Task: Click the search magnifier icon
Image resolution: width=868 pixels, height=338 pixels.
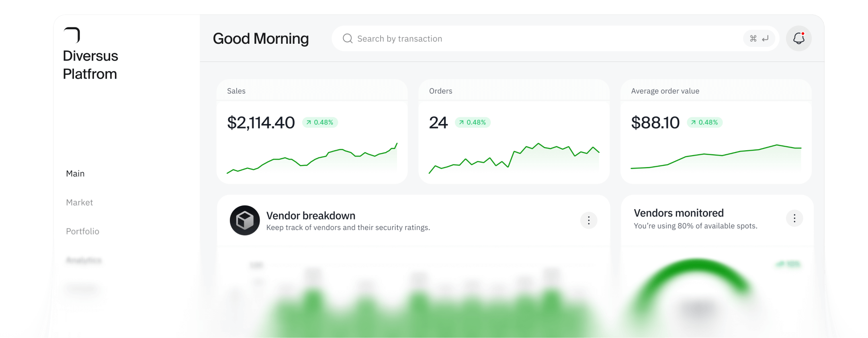Action: (348, 39)
